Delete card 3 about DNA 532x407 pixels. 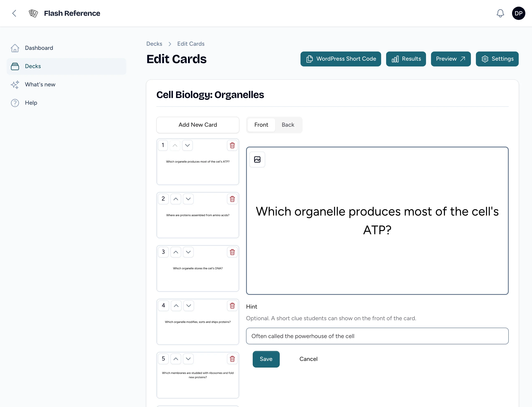pyautogui.click(x=232, y=252)
